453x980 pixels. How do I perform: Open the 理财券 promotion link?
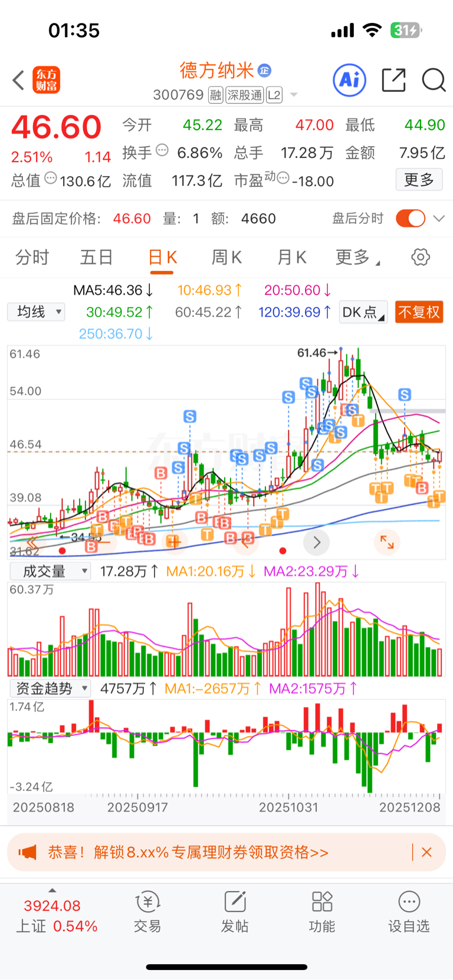click(x=188, y=852)
